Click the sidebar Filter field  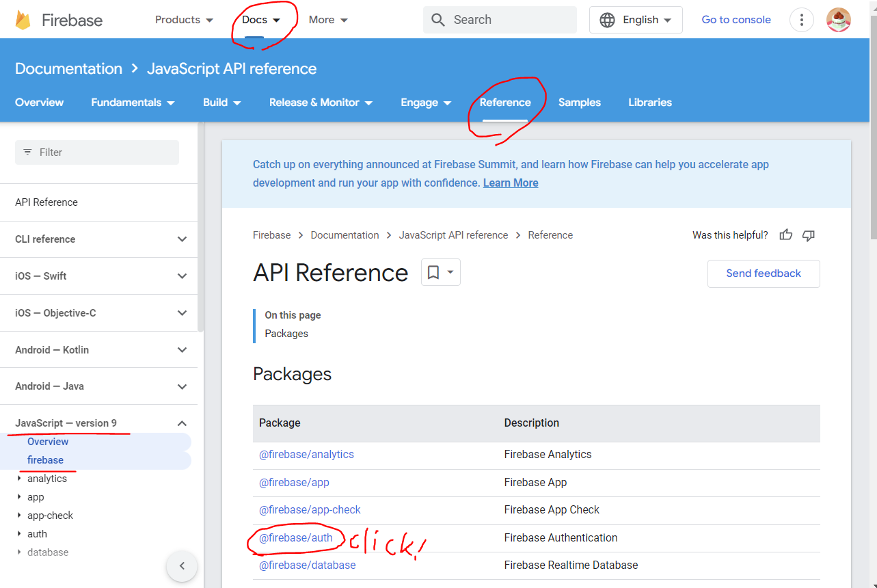[97, 152]
